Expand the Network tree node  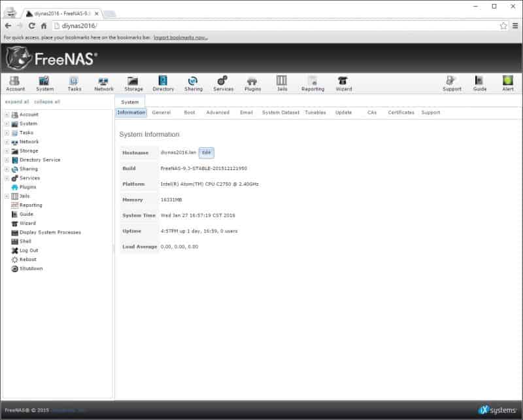(x=7, y=141)
